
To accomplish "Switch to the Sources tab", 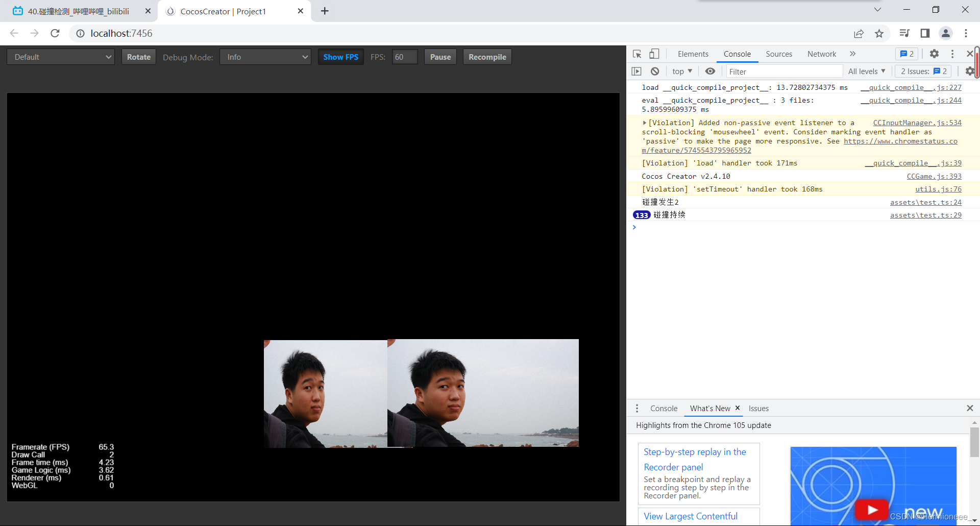I will [x=779, y=54].
